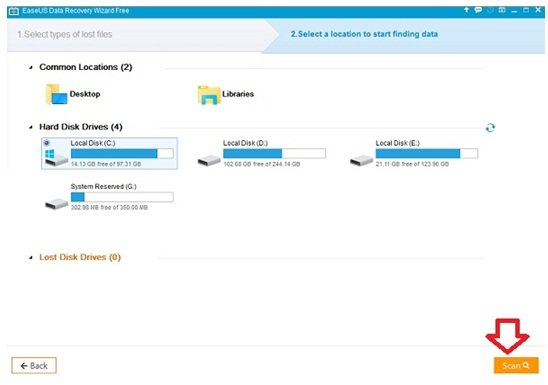The image size is (548, 385).
Task: Select the Desktop location icon
Action: tap(56, 94)
